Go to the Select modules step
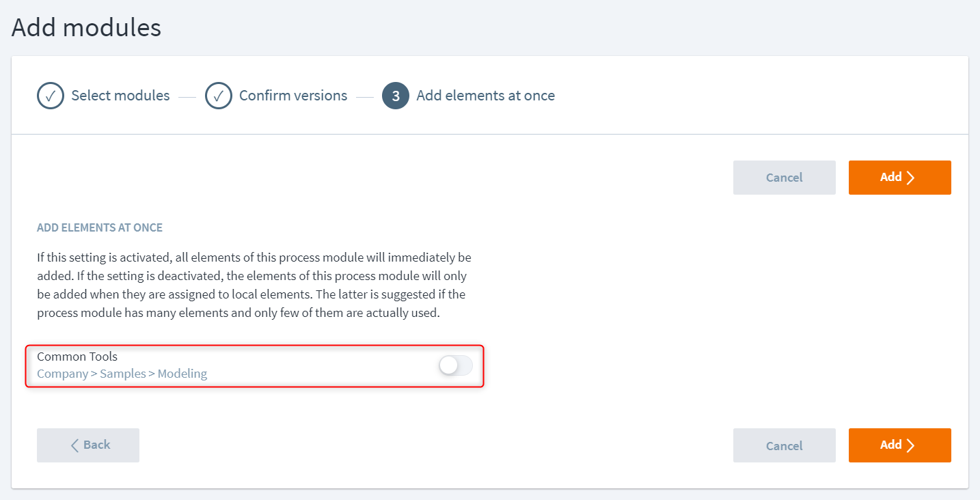 point(120,96)
